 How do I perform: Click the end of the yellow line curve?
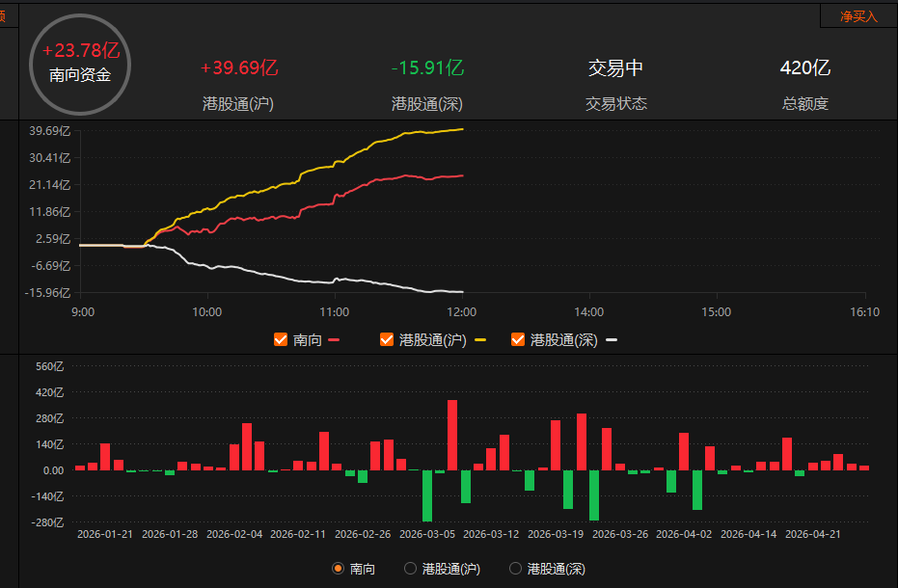point(462,129)
